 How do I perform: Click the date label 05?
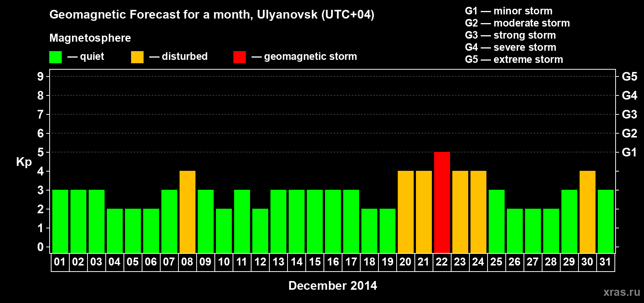point(133,262)
